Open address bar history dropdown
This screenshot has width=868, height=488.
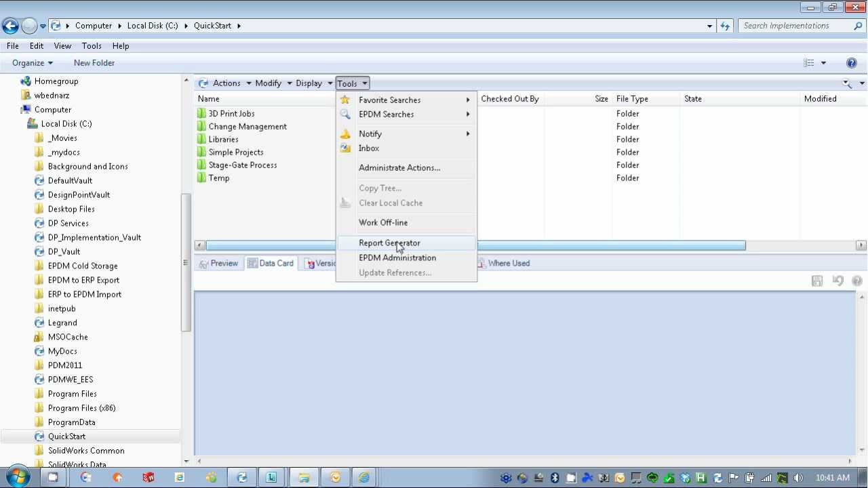point(709,26)
